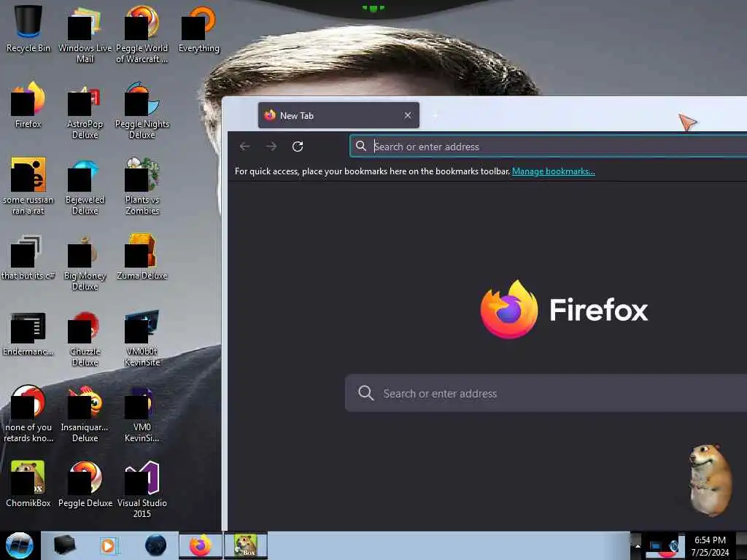Screen dimensions: 747x560
Task: Open the Windows Live Mail desktop shortcut
Action: pos(85,34)
